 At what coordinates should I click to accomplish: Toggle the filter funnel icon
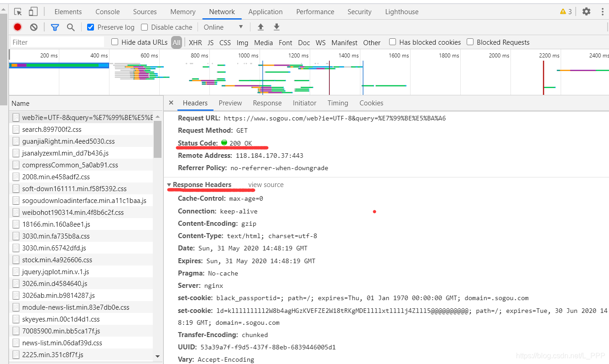pos(55,27)
